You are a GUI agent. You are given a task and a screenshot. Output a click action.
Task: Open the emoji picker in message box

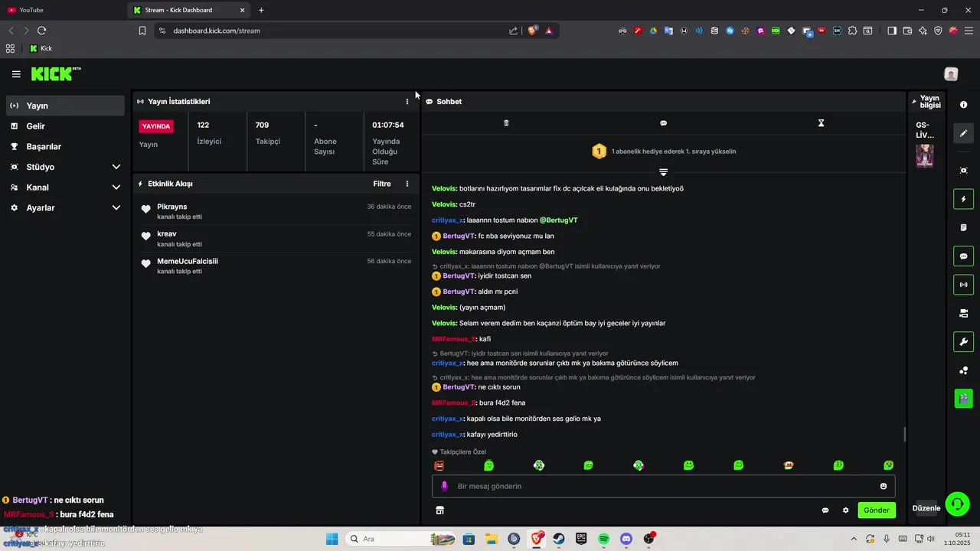pos(884,486)
